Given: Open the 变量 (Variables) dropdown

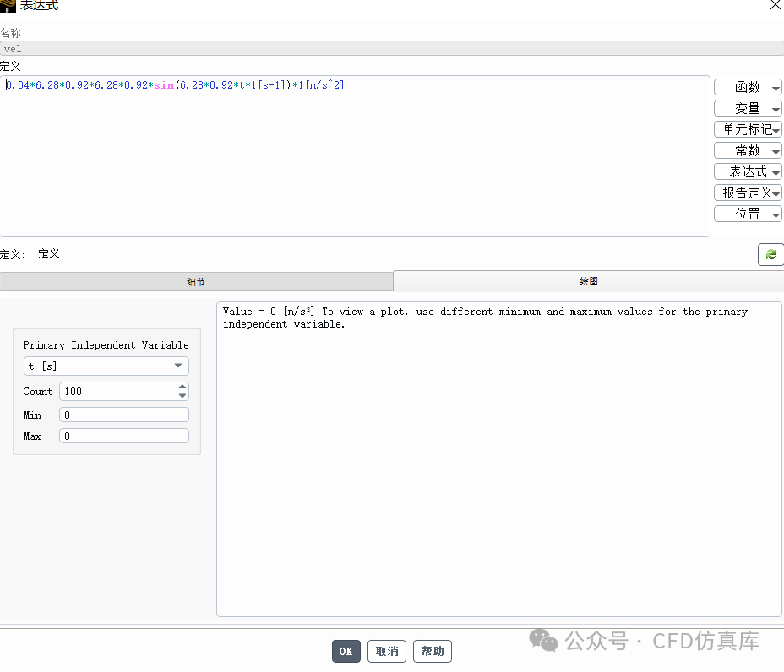Looking at the screenshot, I should click(x=748, y=108).
